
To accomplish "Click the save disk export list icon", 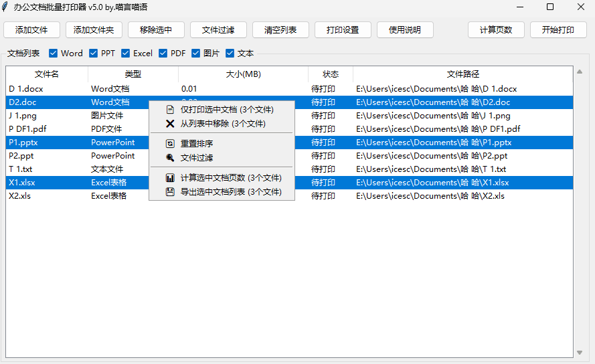I will point(170,192).
